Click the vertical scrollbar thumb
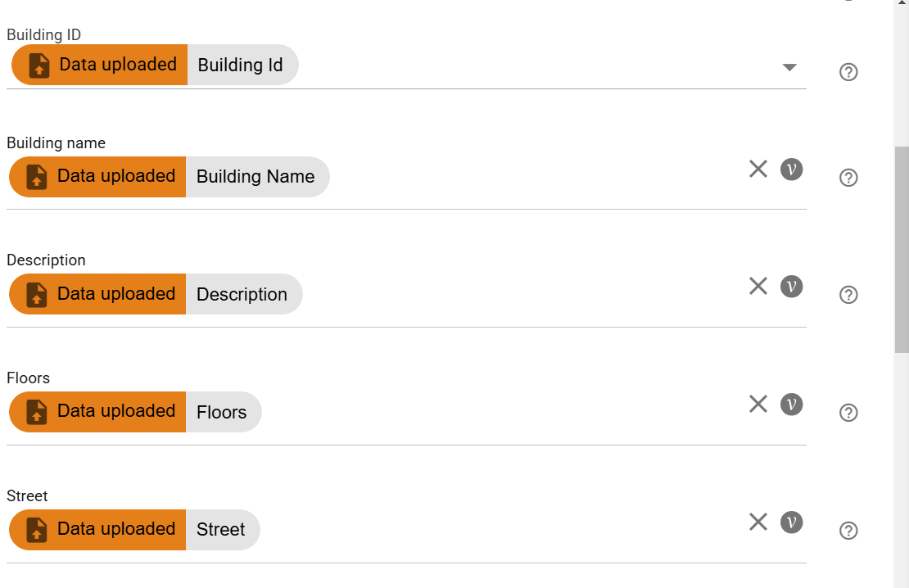Screen dimensions: 909x588 coord(901,250)
